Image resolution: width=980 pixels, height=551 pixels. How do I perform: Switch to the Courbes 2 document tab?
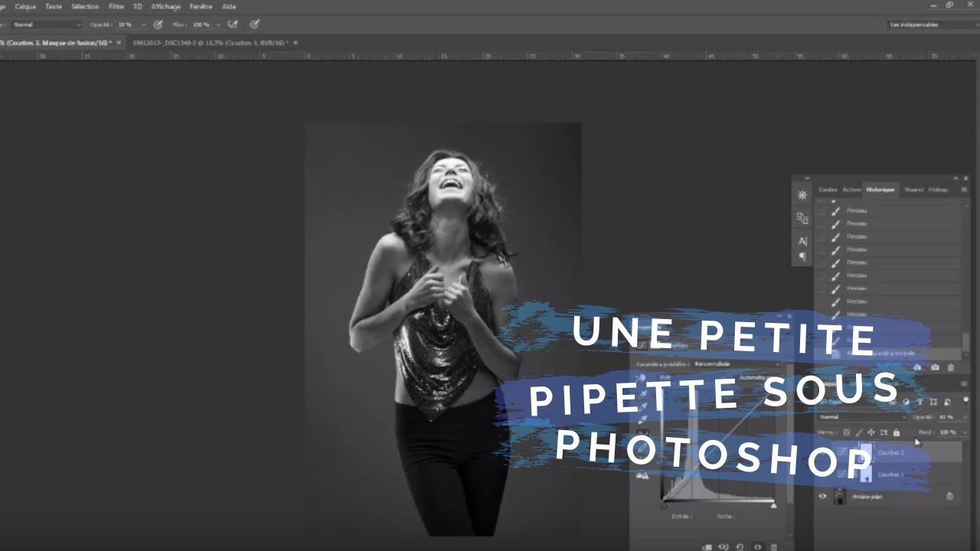(55, 43)
